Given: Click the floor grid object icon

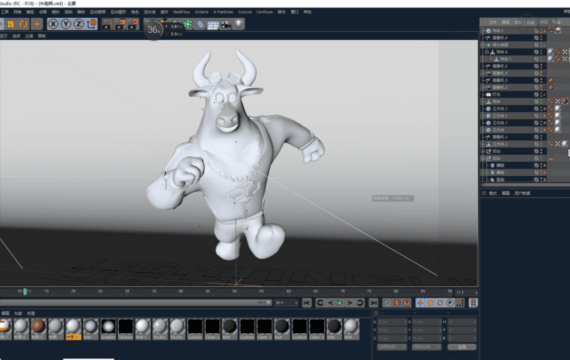Looking at the screenshot, I should [213, 24].
